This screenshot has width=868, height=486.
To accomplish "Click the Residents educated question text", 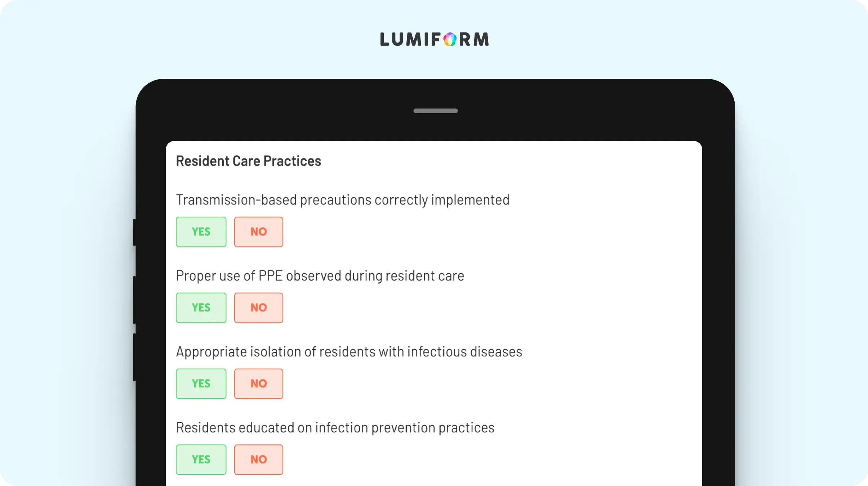I will click(335, 428).
